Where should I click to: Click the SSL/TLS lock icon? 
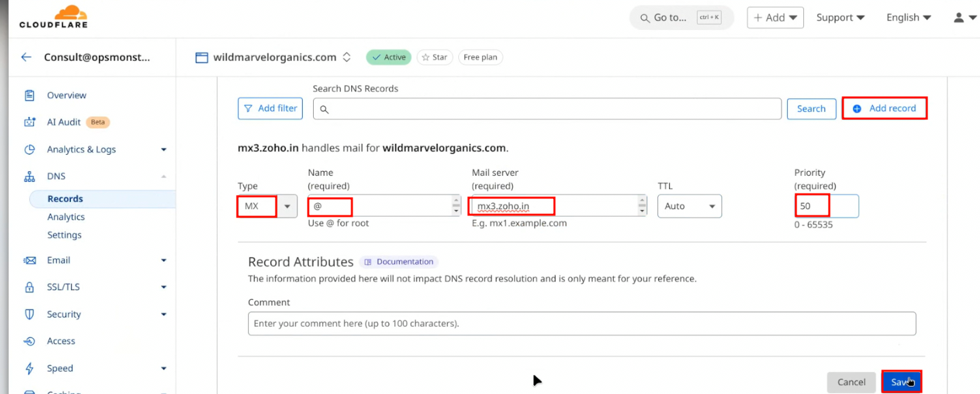(29, 287)
